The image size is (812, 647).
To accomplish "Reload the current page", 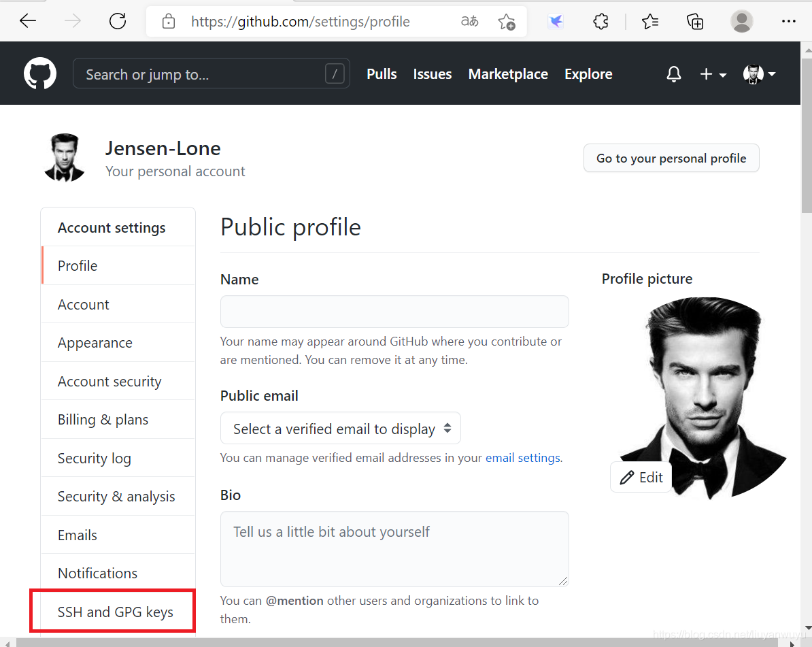I will (118, 21).
